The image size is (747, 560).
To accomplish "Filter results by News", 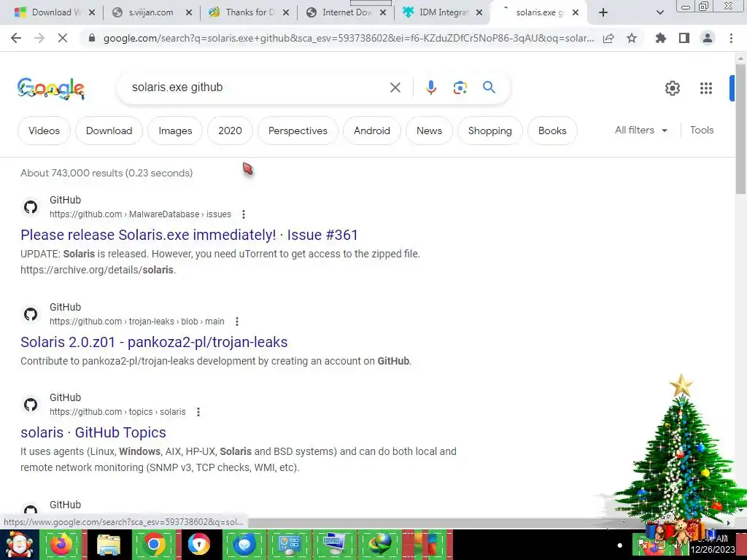I will coord(429,131).
